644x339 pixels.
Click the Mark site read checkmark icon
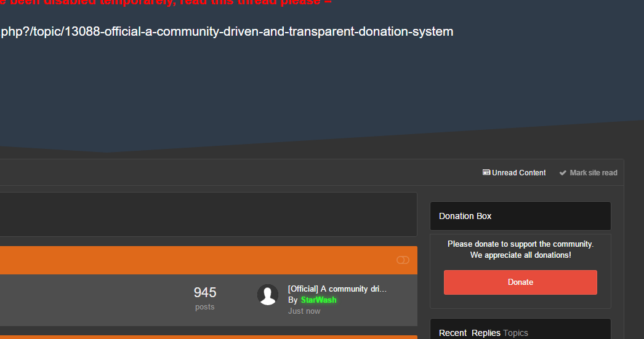point(563,173)
